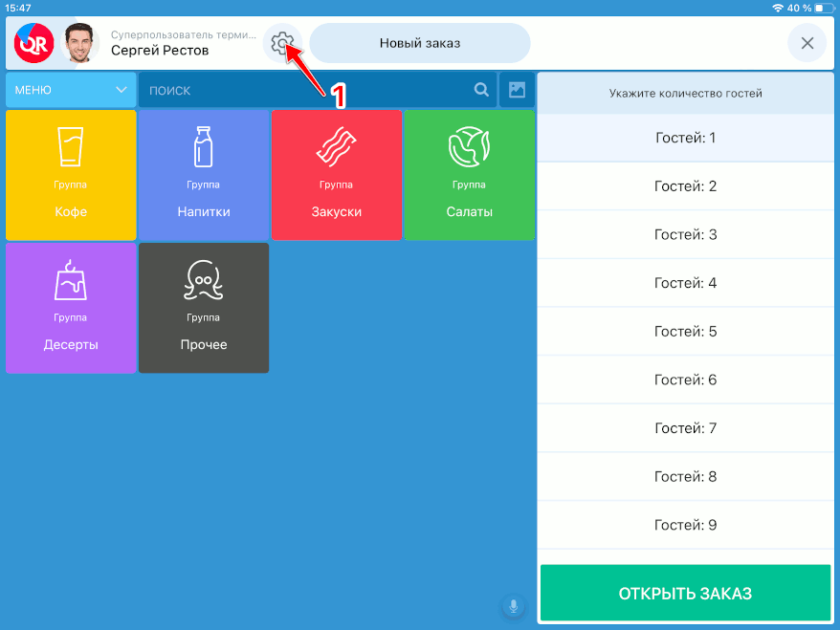The height and width of the screenshot is (630, 840).
Task: Open the Прочее group tile
Action: pyautogui.click(x=204, y=308)
